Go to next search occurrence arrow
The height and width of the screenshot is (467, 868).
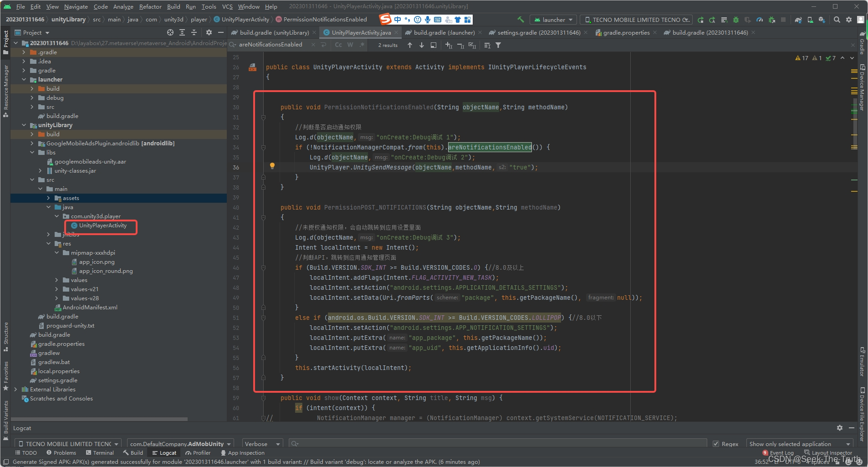(x=422, y=45)
